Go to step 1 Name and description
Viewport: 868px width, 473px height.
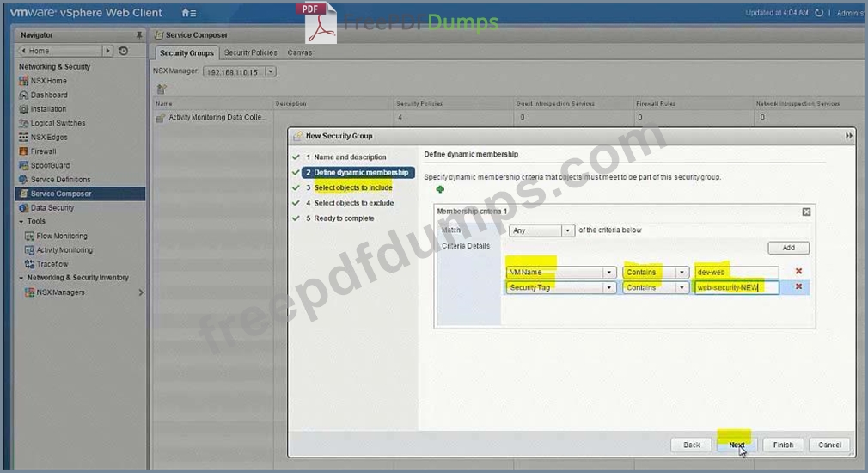[x=346, y=157]
